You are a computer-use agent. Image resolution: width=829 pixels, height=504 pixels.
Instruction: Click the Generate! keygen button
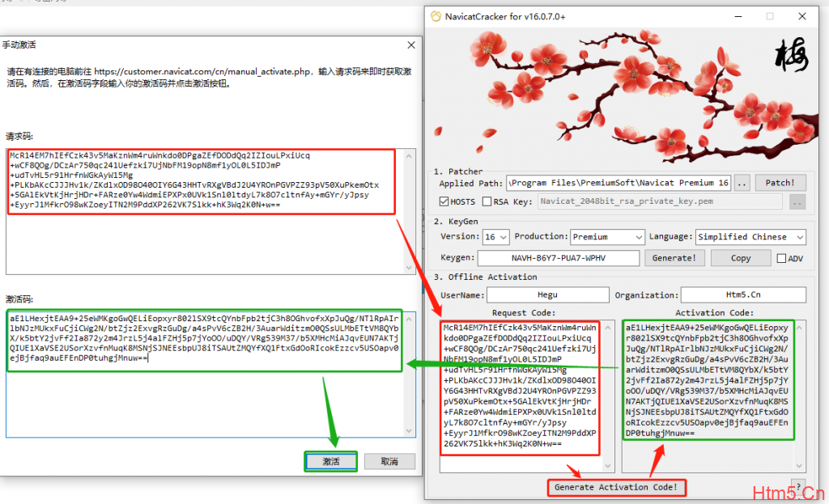coord(674,258)
